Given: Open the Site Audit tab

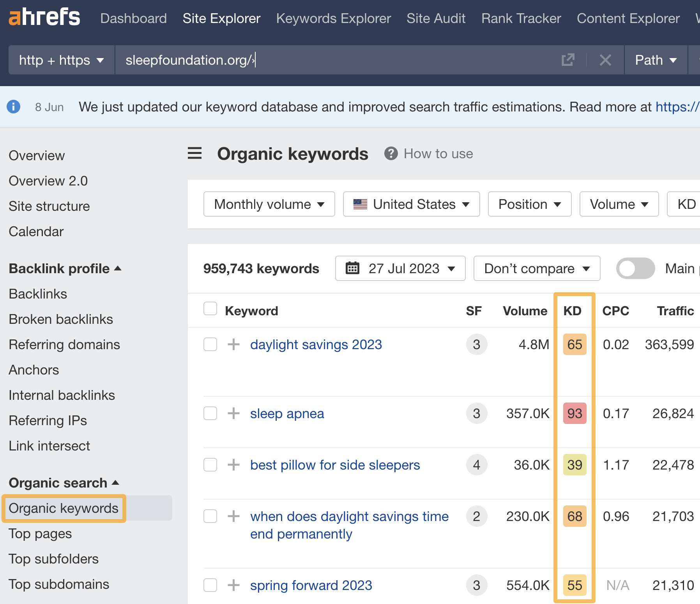Looking at the screenshot, I should tap(436, 18).
